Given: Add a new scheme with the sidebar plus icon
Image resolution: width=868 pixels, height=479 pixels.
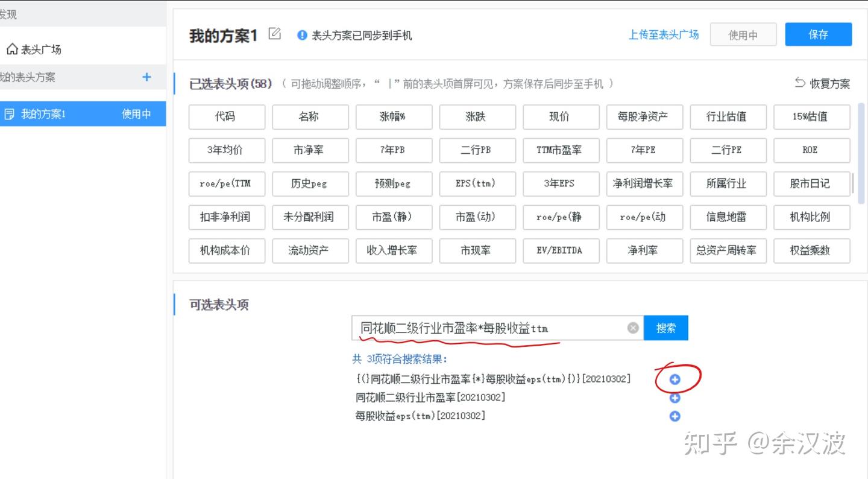Looking at the screenshot, I should (145, 77).
